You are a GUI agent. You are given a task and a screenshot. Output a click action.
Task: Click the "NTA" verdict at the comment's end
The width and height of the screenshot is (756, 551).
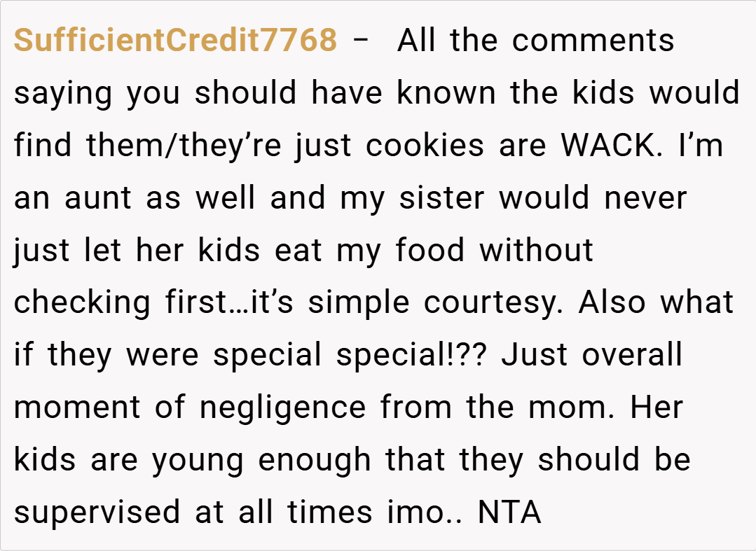coord(509,513)
